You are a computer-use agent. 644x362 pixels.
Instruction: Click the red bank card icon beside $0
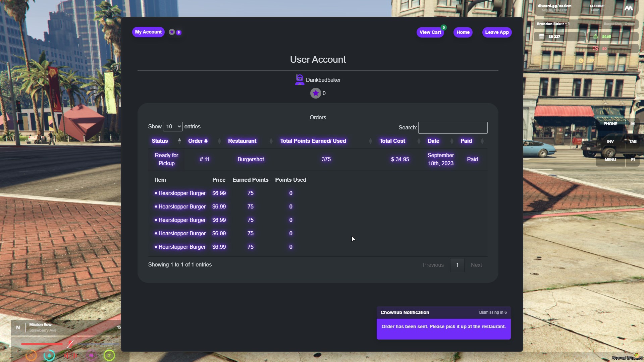pyautogui.click(x=596, y=49)
